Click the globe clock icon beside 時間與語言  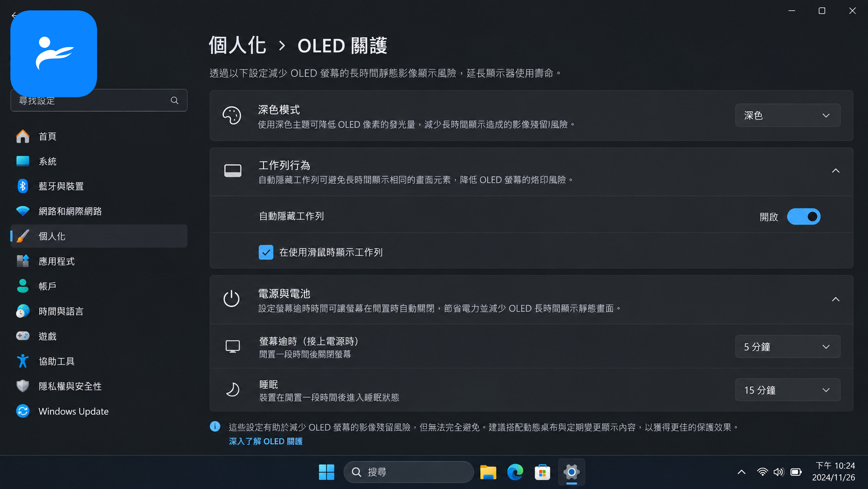tap(23, 311)
